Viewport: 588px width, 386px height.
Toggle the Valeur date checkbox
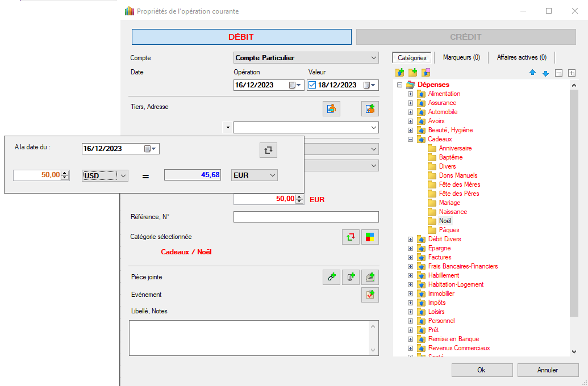click(312, 85)
